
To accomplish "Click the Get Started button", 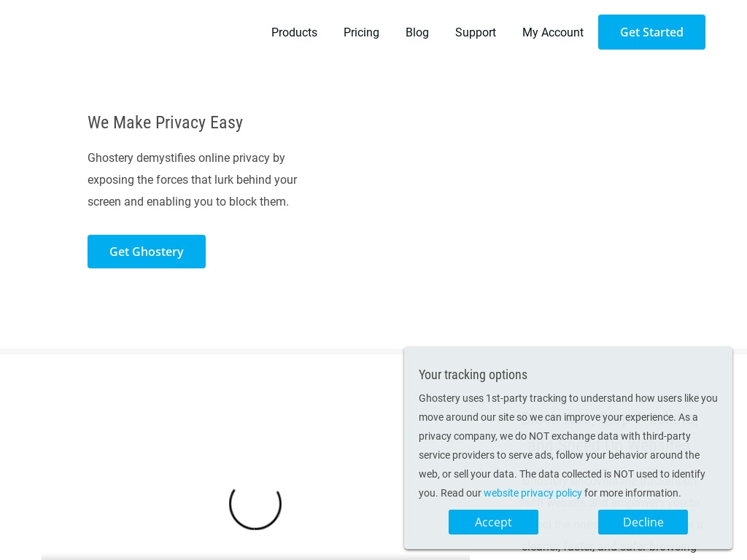I will pyautogui.click(x=651, y=32).
